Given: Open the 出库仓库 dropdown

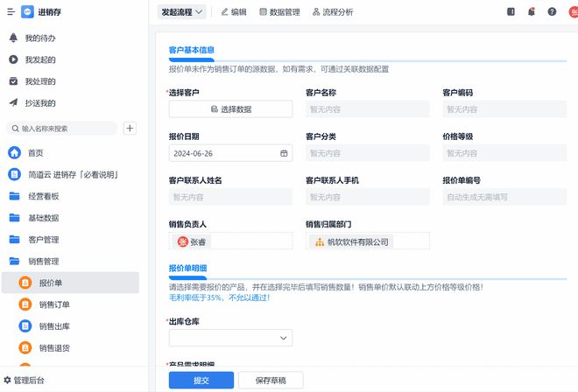Looking at the screenshot, I should coord(230,338).
